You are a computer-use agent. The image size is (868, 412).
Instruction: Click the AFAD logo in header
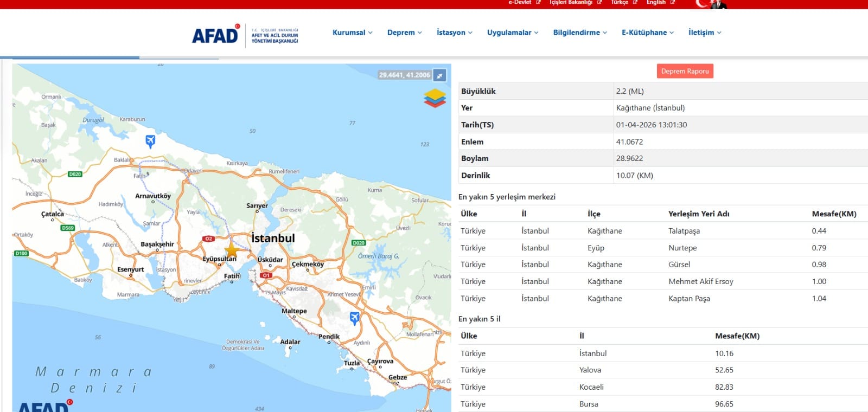pyautogui.click(x=216, y=35)
